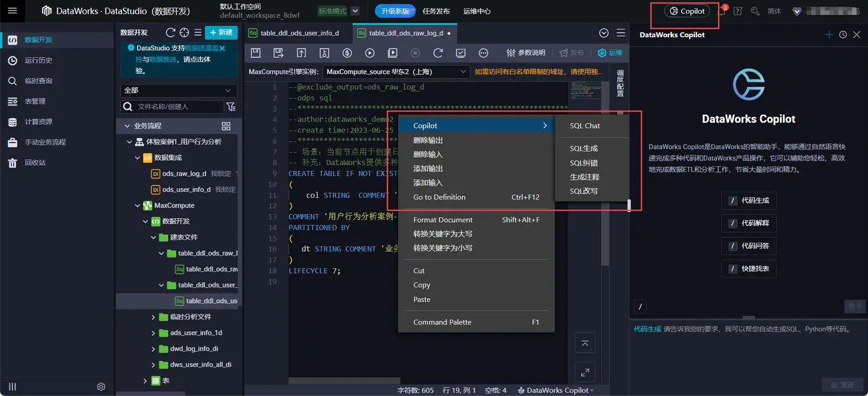The height and width of the screenshot is (396, 868).
Task: Open the 回收站 recycle bin section
Action: (x=34, y=163)
